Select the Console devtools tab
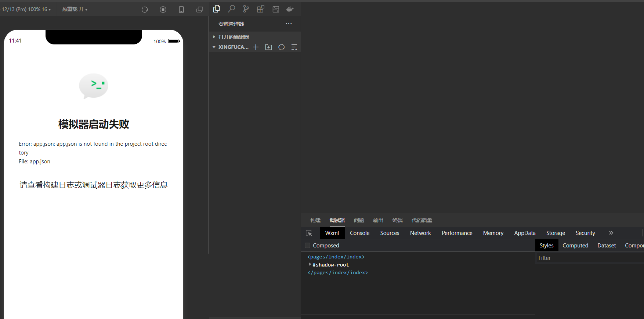Image resolution: width=644 pixels, height=319 pixels. [360, 233]
